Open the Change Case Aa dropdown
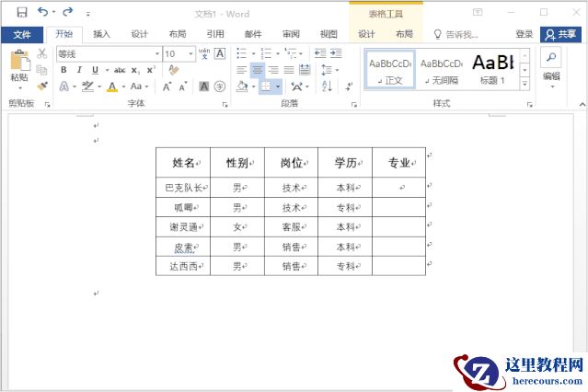This screenshot has width=588, height=392. (x=139, y=86)
